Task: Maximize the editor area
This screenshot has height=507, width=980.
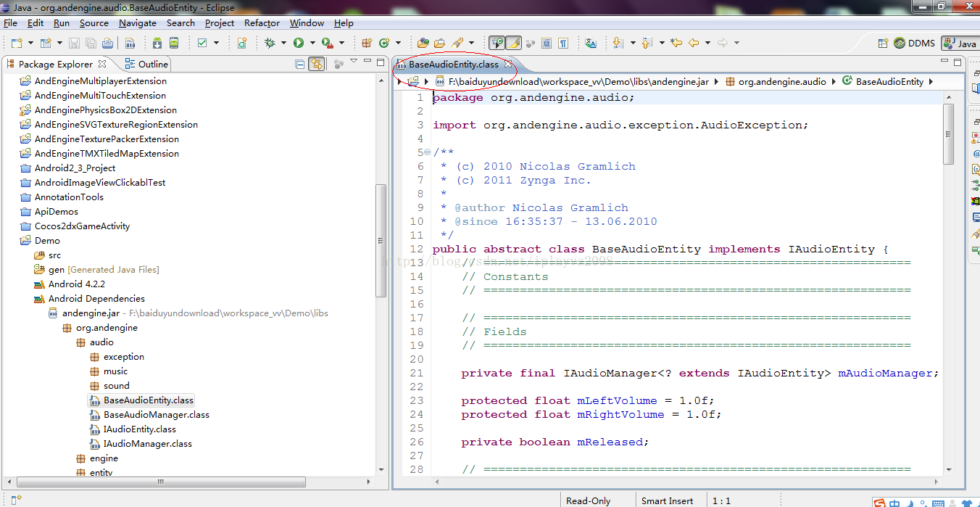Action: point(958,62)
